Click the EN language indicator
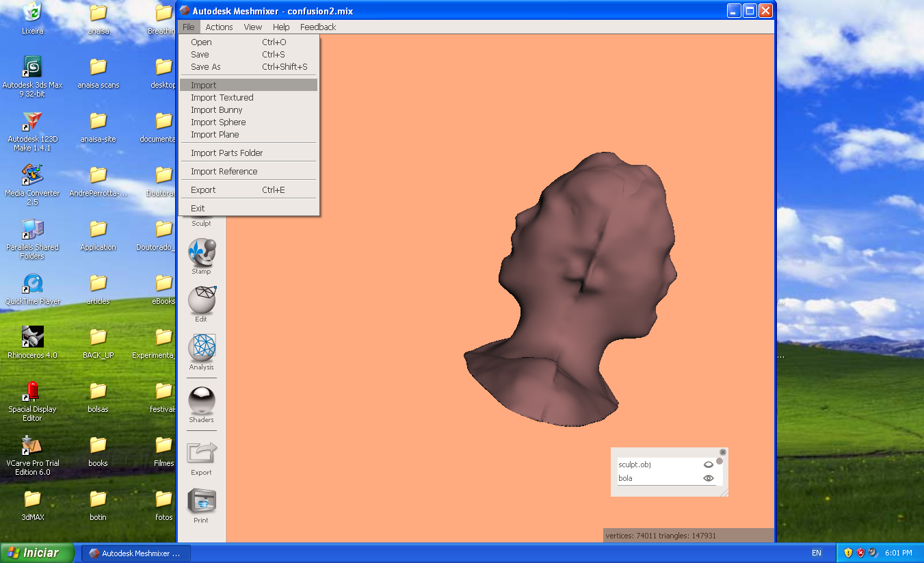This screenshot has height=563, width=924. pyautogui.click(x=816, y=553)
